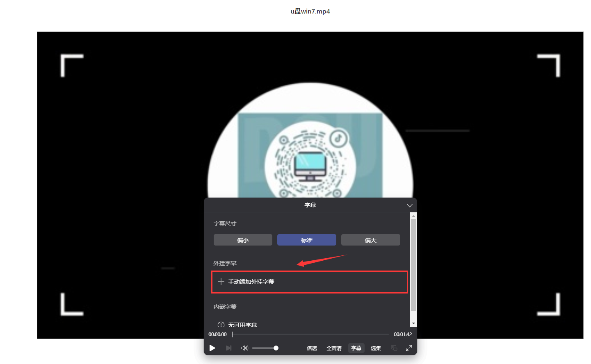The height and width of the screenshot is (364, 591).
Task: Click the info icon beside 无可用字幕
Action: [x=221, y=325]
